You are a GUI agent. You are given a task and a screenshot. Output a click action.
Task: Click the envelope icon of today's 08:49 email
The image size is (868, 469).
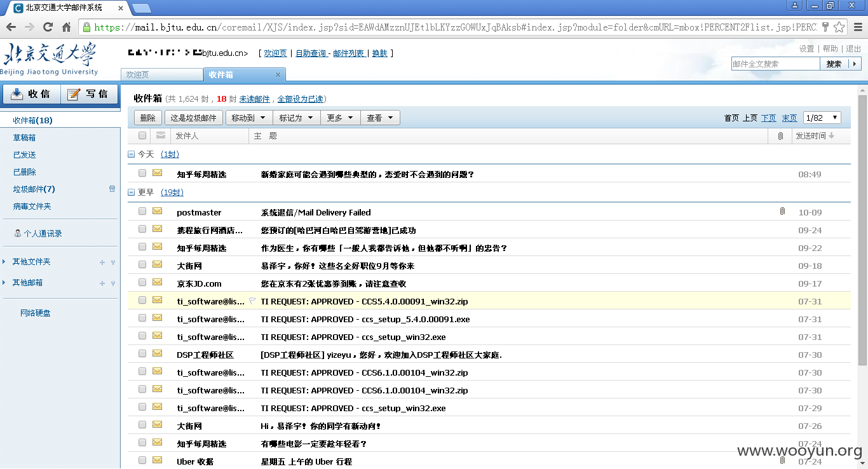(x=157, y=173)
